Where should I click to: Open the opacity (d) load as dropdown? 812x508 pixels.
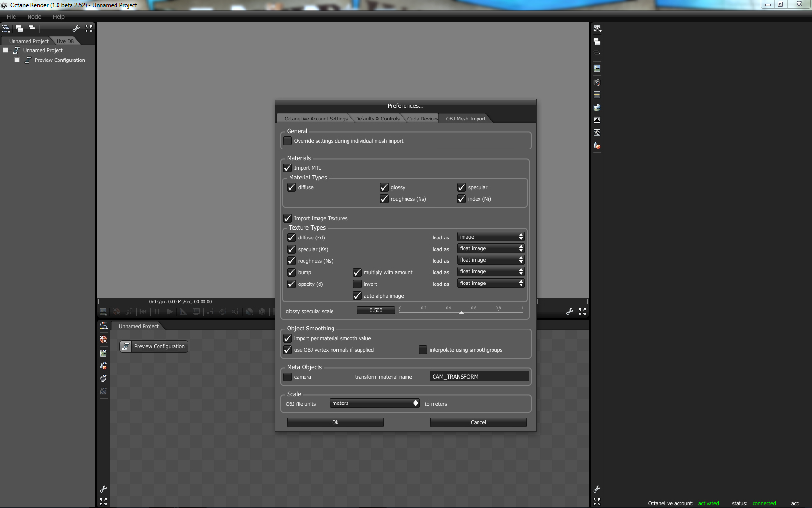[x=491, y=283]
